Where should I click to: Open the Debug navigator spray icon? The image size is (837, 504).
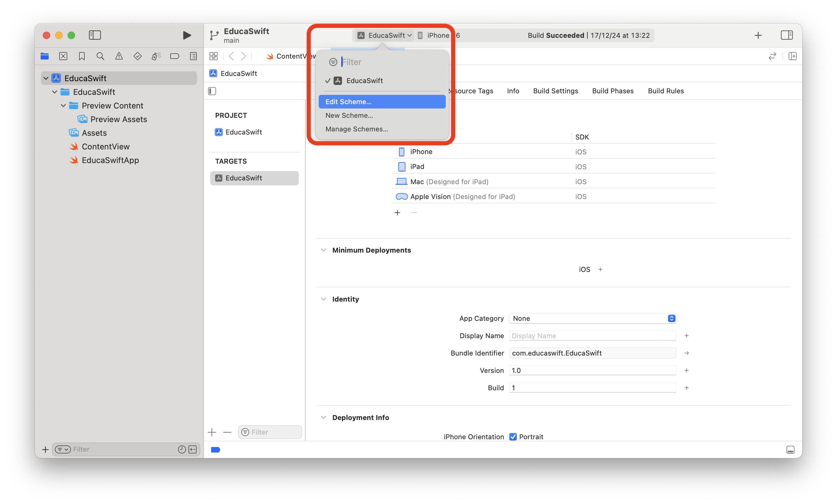(156, 56)
